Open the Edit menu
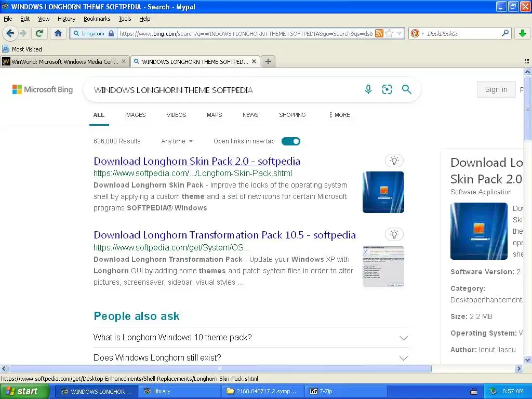 coord(25,19)
